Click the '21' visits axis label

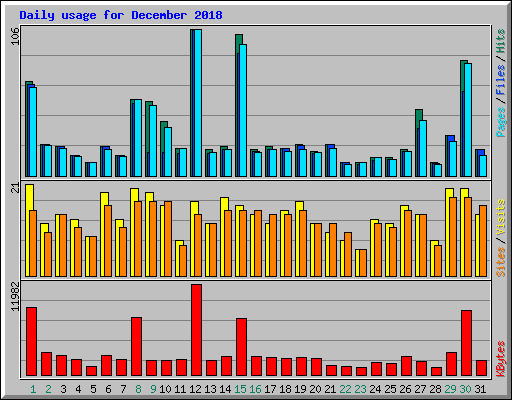[15, 187]
